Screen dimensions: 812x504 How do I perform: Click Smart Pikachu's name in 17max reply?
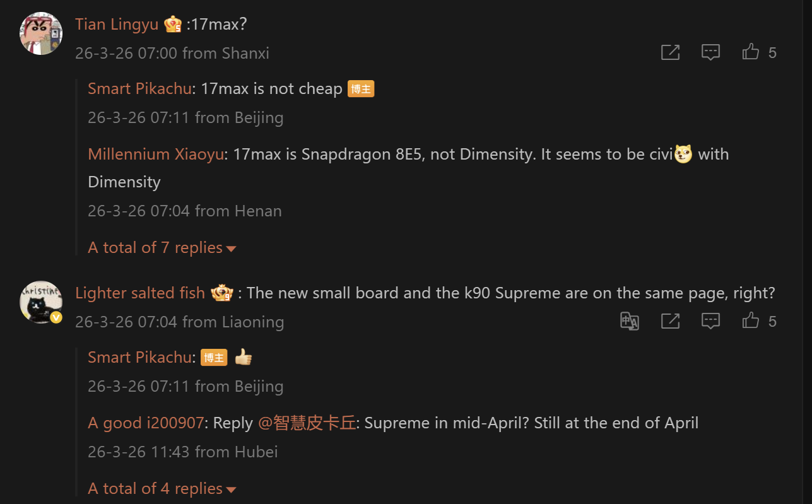coord(139,89)
